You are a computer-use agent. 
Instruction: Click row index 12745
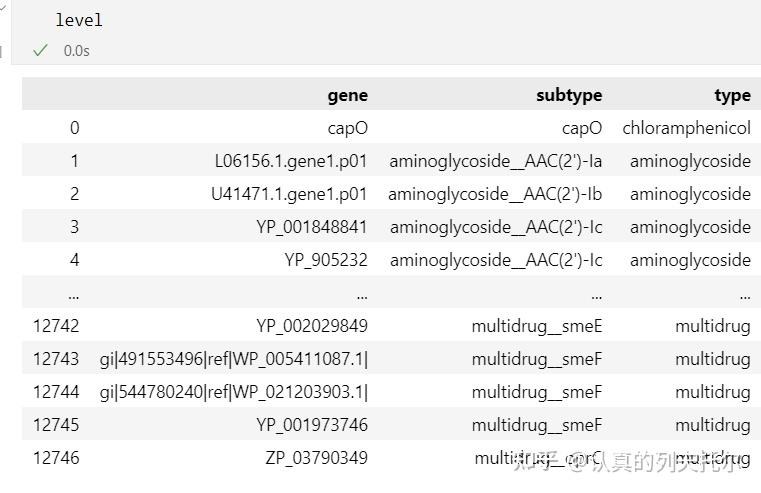(x=56, y=425)
